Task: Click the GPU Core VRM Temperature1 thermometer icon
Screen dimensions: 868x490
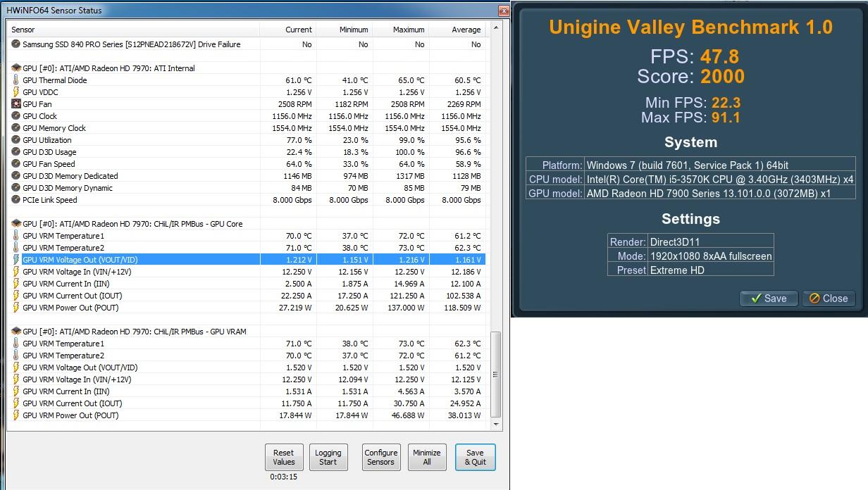Action: 16,236
